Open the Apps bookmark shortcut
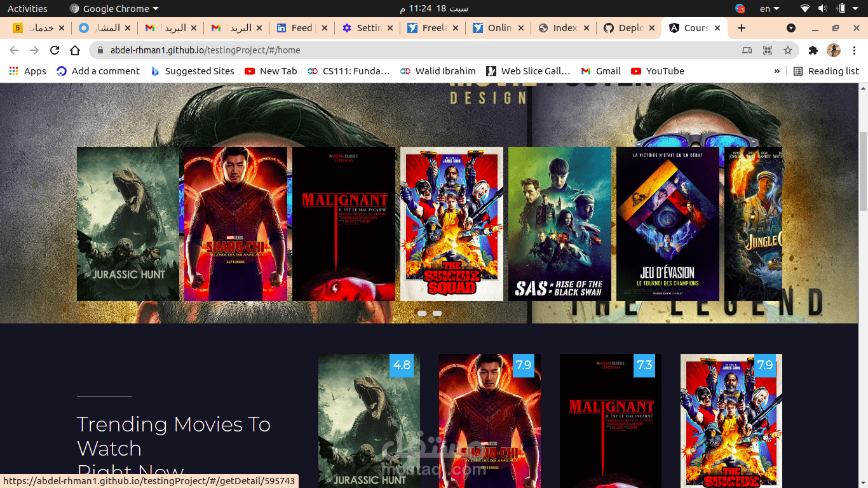 [27, 71]
